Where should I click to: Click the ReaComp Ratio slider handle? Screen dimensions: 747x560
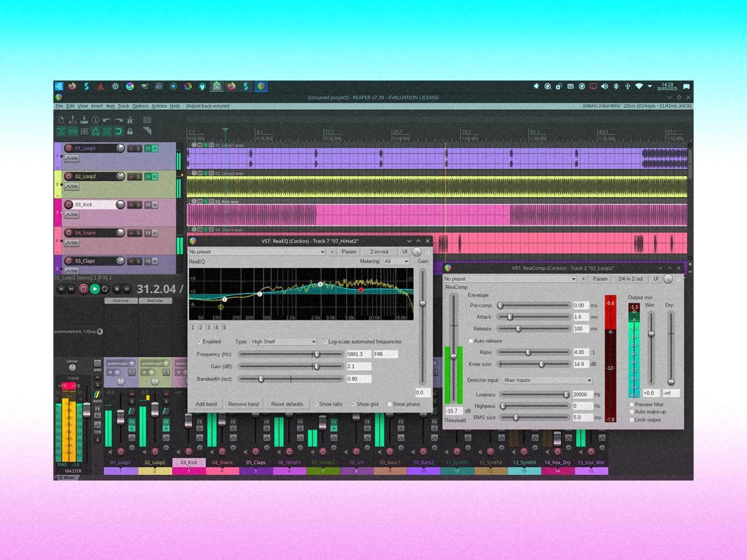[x=528, y=352]
